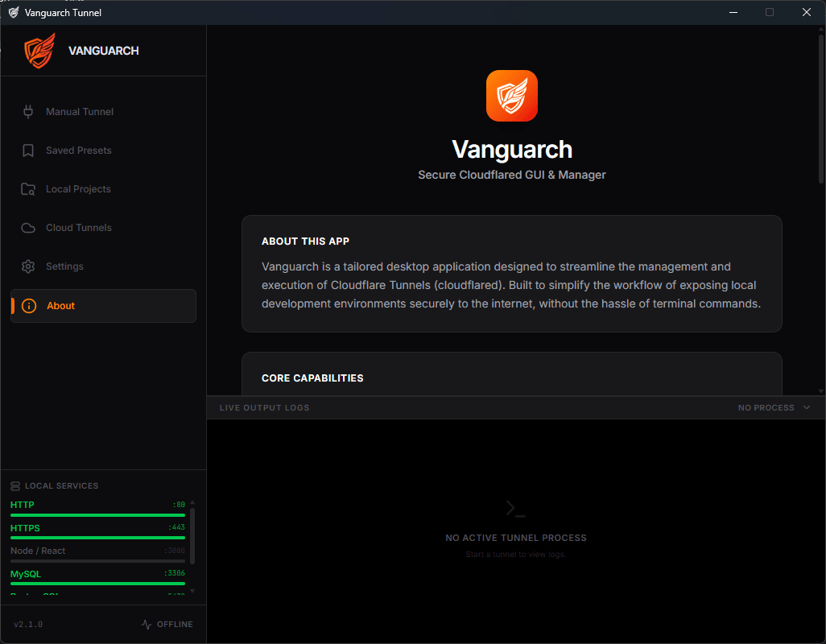This screenshot has height=644, width=826.
Task: Open the Settings page
Action: point(103,266)
